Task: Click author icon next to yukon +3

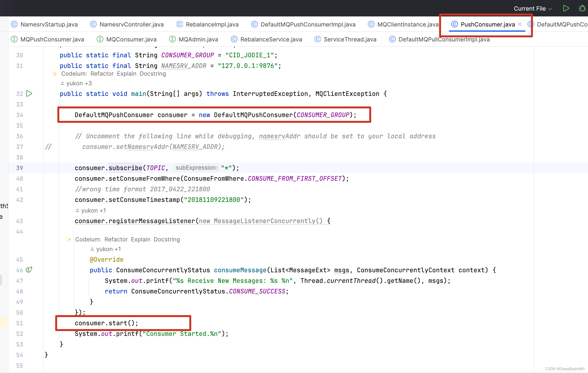Action: [x=62, y=83]
